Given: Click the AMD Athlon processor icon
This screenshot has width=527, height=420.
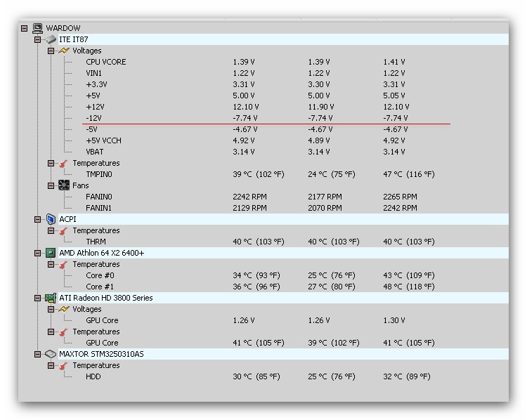Looking at the screenshot, I should click(51, 253).
